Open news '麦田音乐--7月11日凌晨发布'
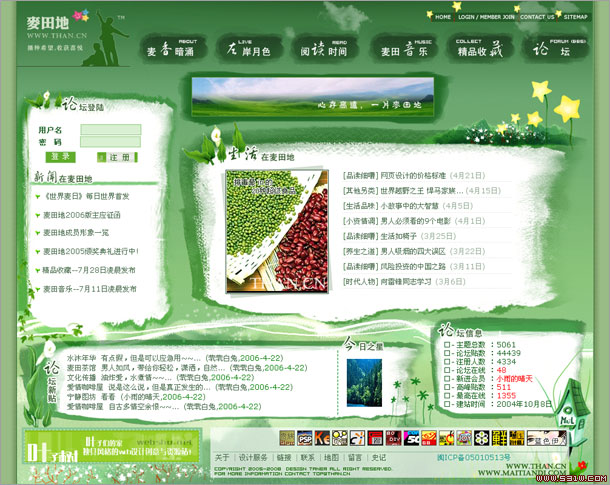The height and width of the screenshot is (485, 610). pos(89,289)
